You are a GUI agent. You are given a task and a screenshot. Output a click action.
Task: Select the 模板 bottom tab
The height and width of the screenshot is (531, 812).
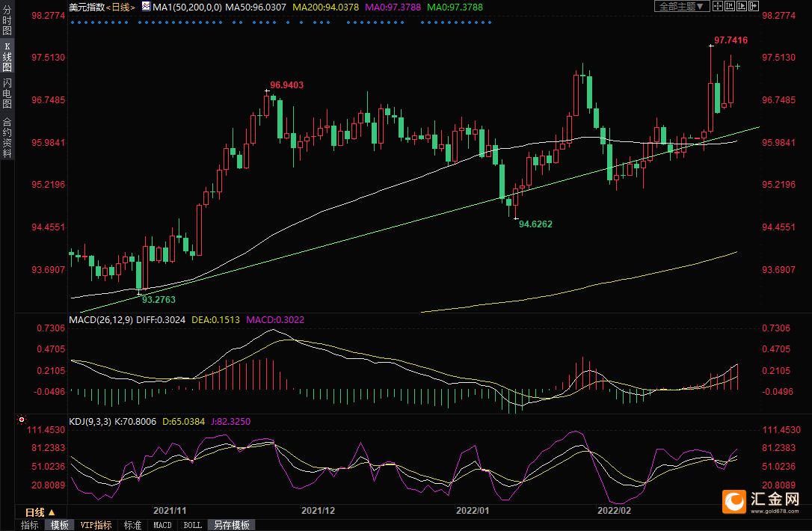coord(60,525)
